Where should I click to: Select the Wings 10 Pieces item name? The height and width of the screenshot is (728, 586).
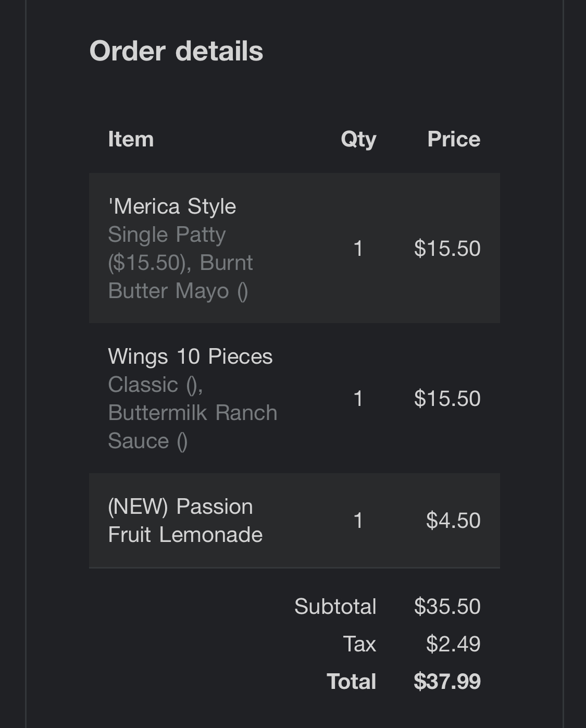point(190,356)
